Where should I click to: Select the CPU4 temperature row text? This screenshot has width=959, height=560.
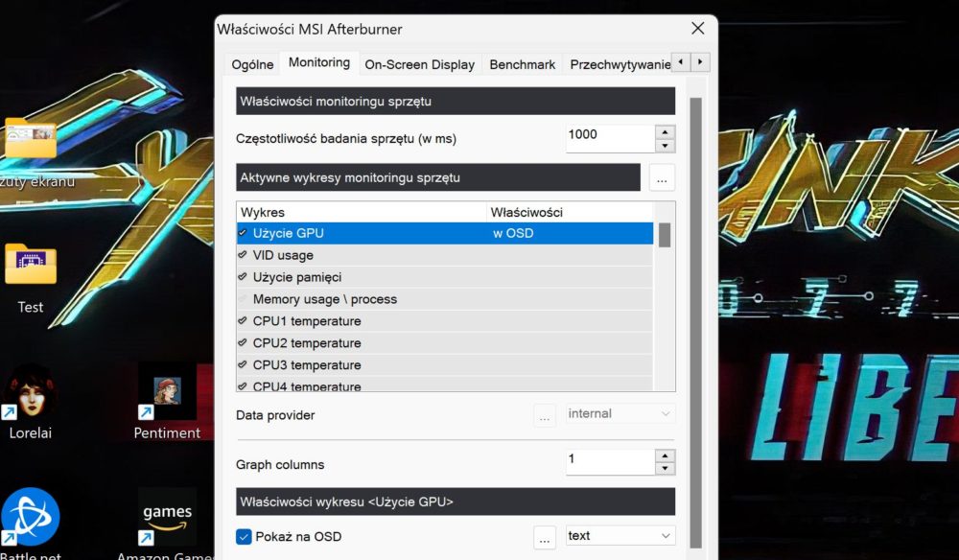click(307, 385)
